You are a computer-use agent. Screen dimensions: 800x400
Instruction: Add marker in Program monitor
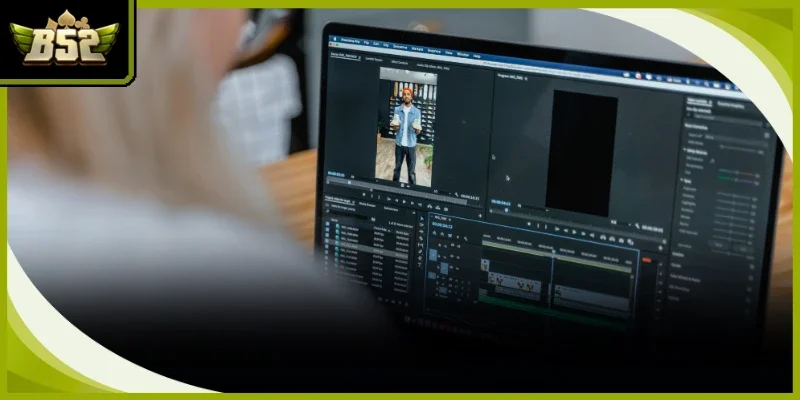click(x=529, y=223)
